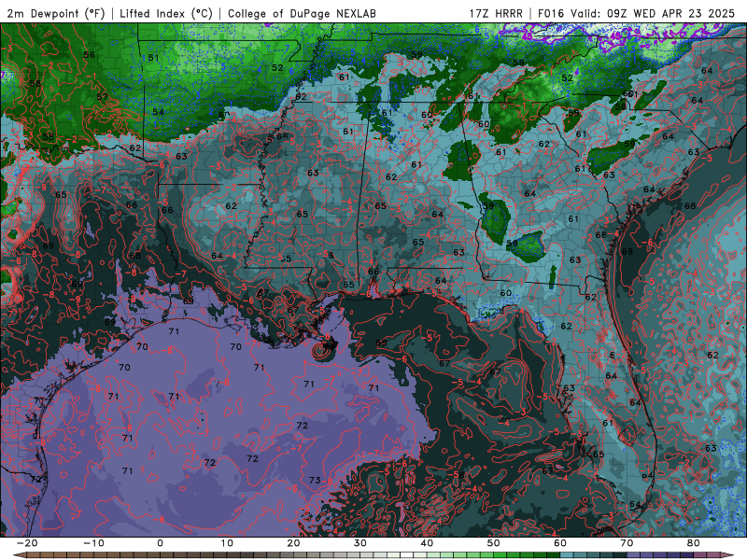Viewport: 747px width, 560px height.
Task: Click the '50' color scale label
Action: pyautogui.click(x=494, y=543)
